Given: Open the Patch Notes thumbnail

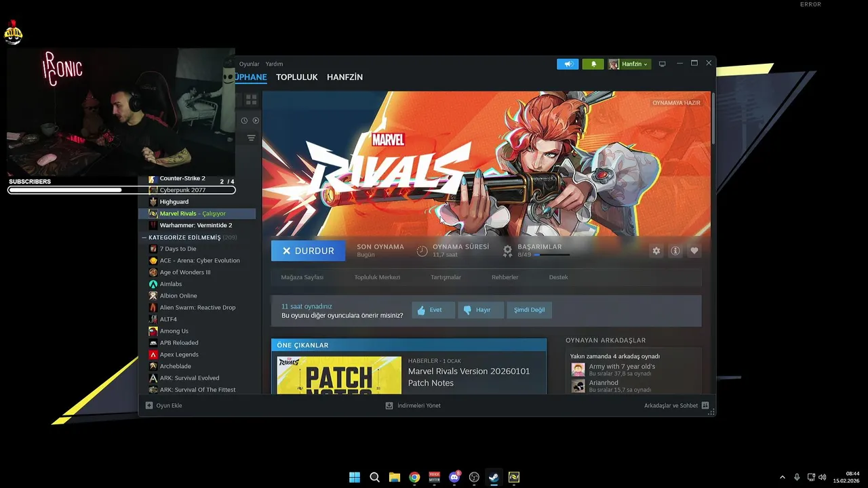Looking at the screenshot, I should coord(339,375).
